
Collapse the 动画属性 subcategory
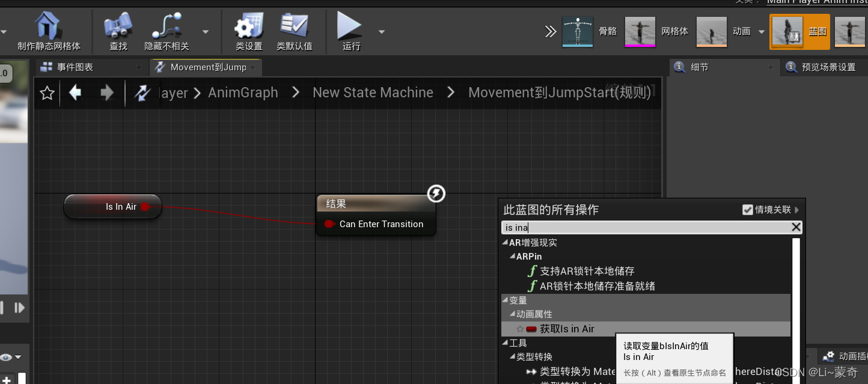coord(513,314)
